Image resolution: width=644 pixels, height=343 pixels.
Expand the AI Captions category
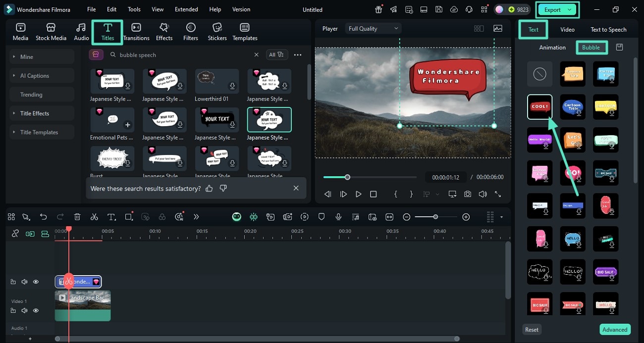pos(42,76)
